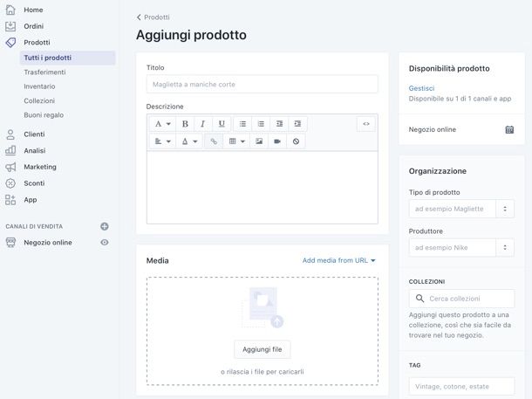This screenshot has width=532, height=399.
Task: Click the App sidebar label
Action: 31,200
